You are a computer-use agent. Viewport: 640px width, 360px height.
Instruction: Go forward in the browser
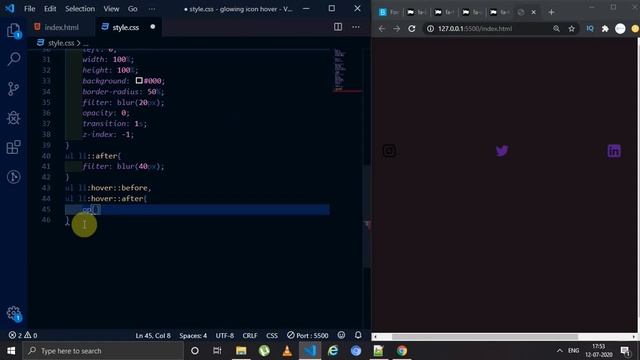(x=396, y=29)
